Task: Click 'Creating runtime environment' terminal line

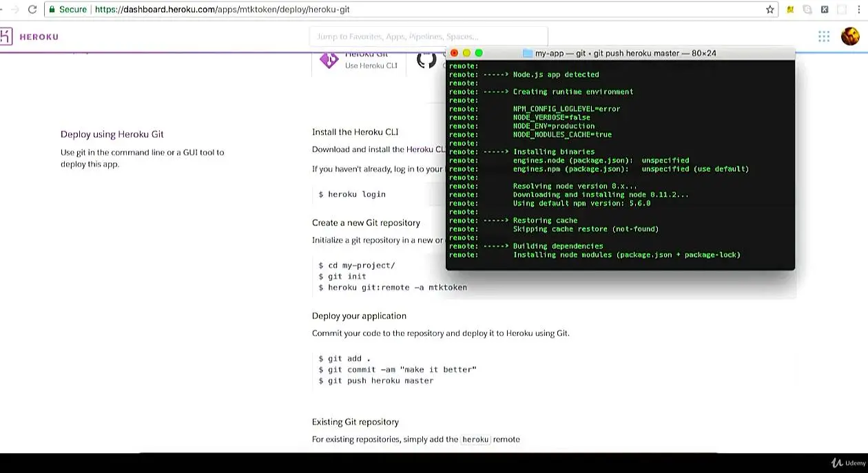Action: pyautogui.click(x=573, y=92)
